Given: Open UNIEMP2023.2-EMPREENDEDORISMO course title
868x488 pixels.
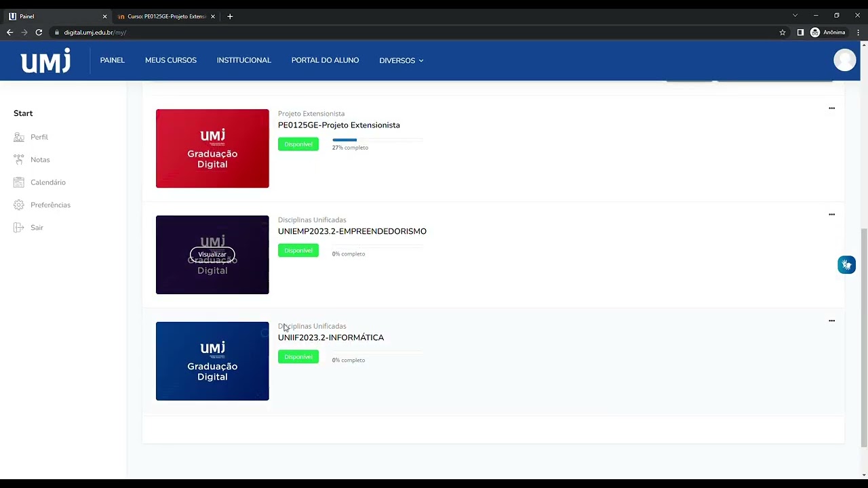Looking at the screenshot, I should pos(352,231).
